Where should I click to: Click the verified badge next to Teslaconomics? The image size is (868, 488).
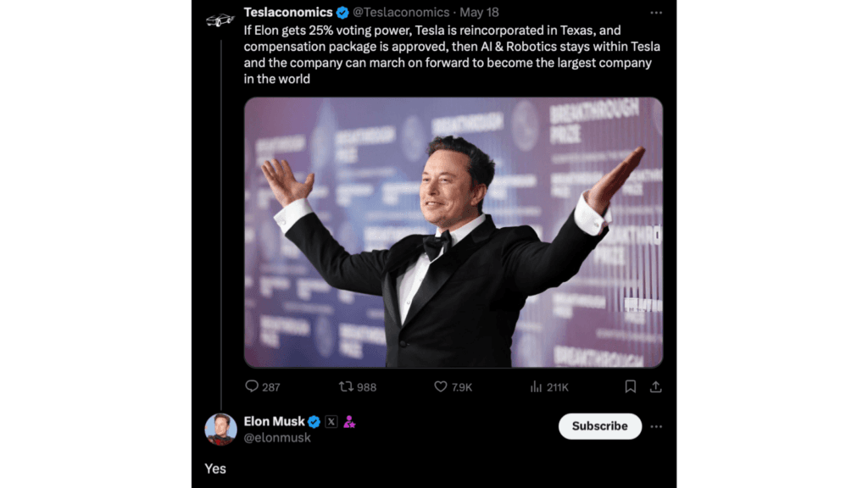[x=342, y=13]
